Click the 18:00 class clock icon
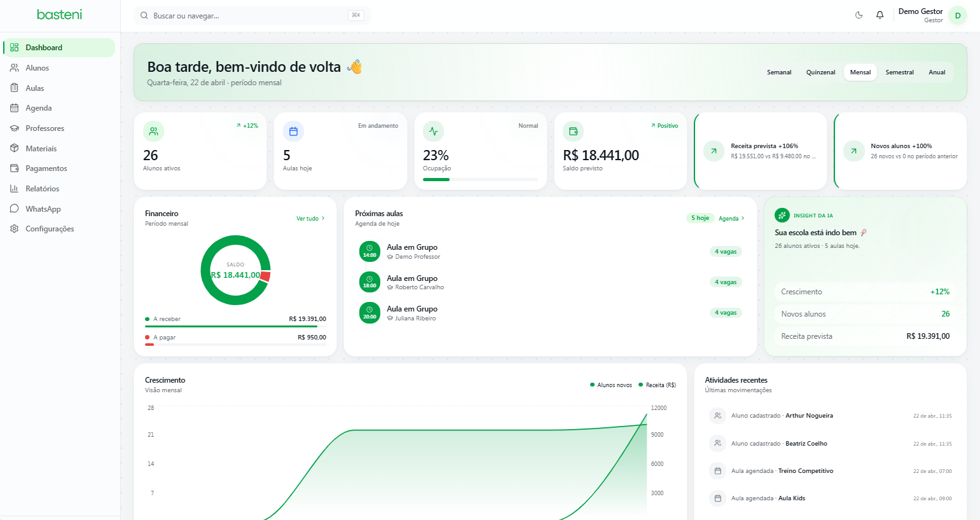 pyautogui.click(x=369, y=282)
